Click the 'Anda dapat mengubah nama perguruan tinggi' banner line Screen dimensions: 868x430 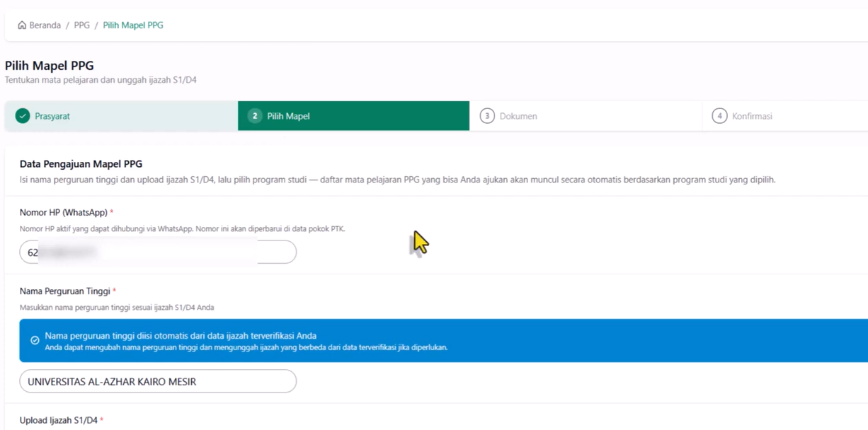pyautogui.click(x=246, y=348)
